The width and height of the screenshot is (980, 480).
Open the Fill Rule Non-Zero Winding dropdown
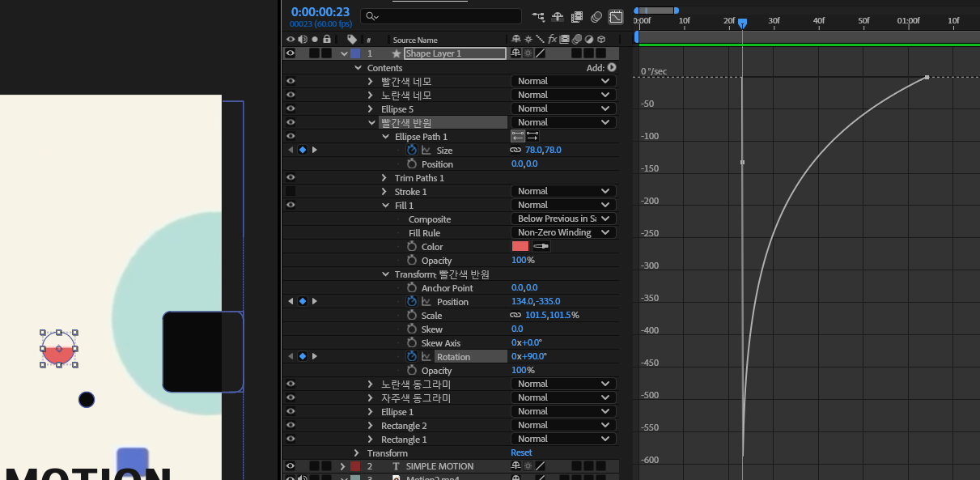click(563, 232)
